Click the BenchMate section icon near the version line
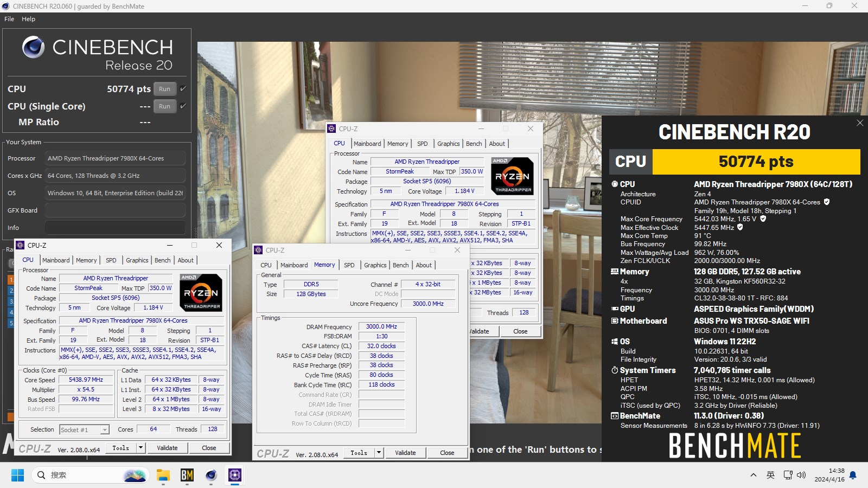This screenshot has width=868, height=488. click(x=615, y=415)
